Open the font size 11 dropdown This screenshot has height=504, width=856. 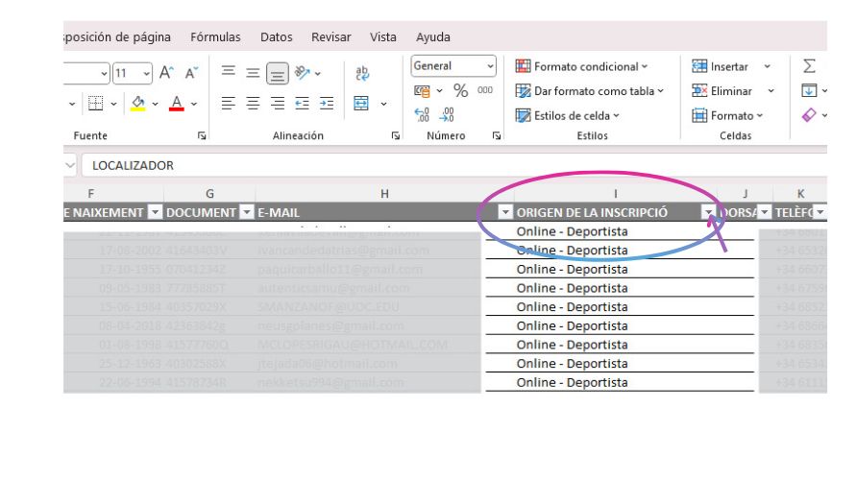(146, 73)
